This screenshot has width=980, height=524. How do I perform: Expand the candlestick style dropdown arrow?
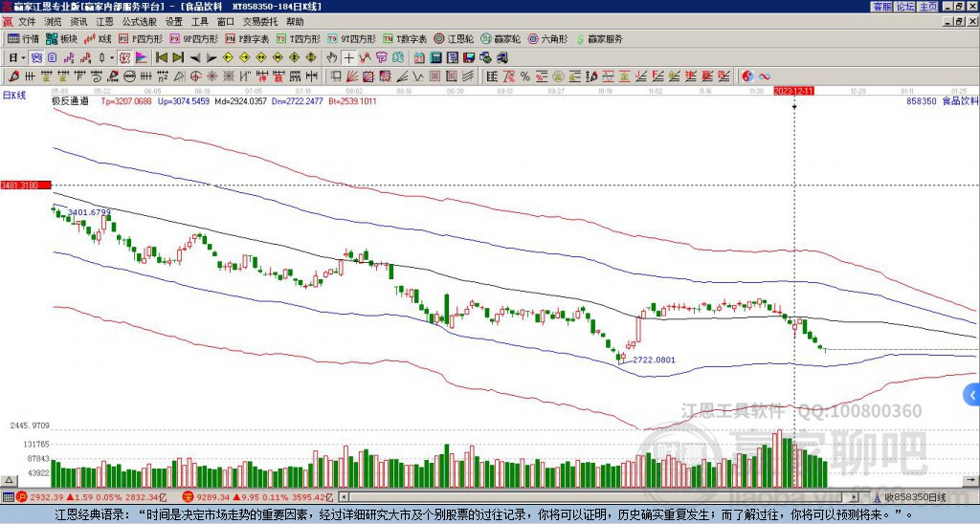pyautogui.click(x=111, y=58)
